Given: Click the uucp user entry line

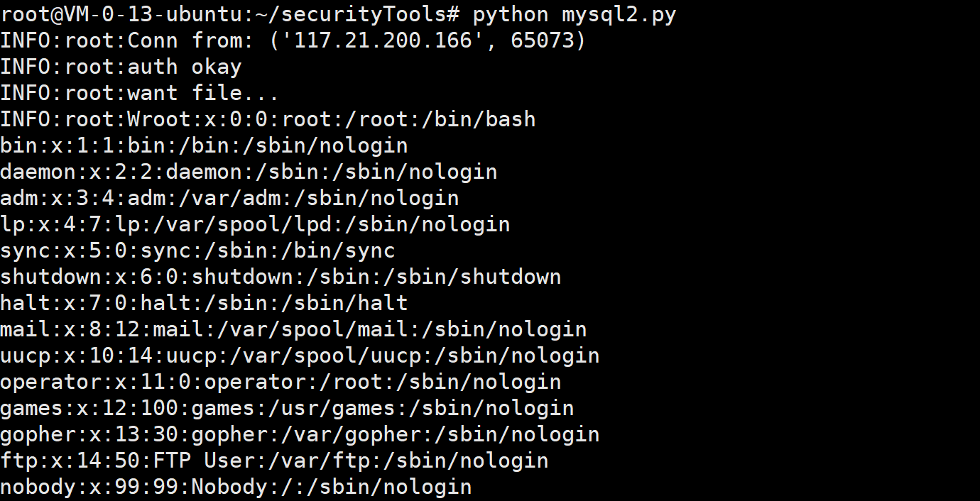Looking at the screenshot, I should pos(300,356).
